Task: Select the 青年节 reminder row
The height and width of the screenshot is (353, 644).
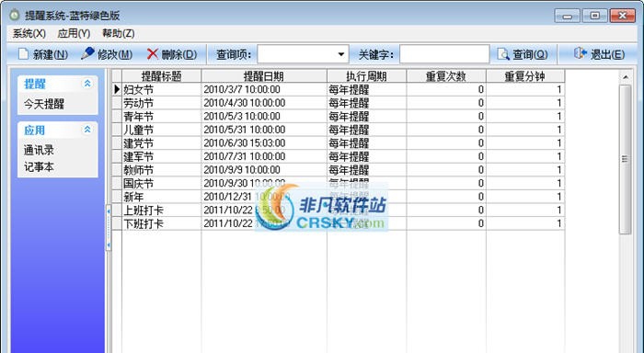Action: click(x=339, y=116)
